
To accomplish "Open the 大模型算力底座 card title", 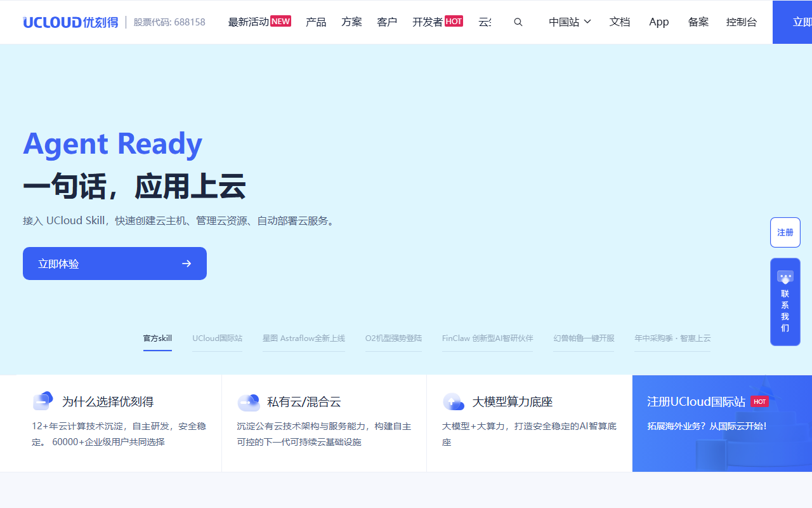I will click(x=513, y=402).
